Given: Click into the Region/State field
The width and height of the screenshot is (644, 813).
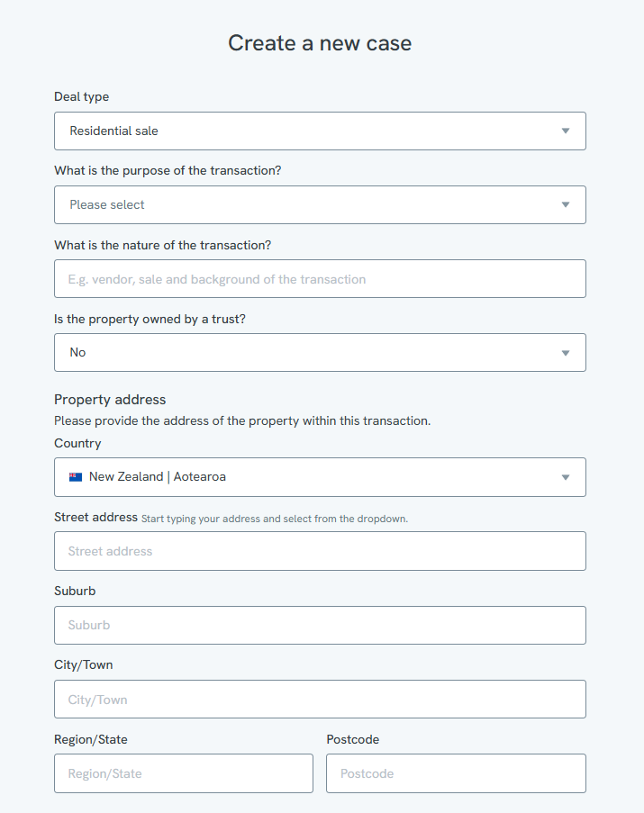Looking at the screenshot, I should 184,773.
